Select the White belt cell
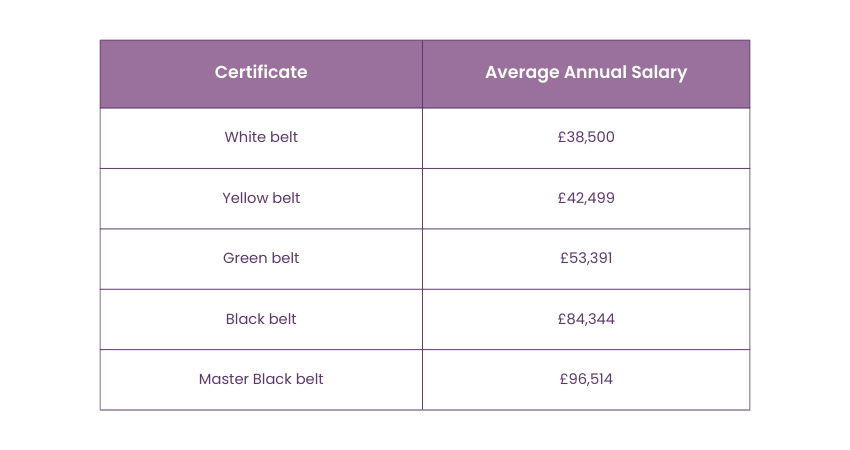The image size is (850, 450). click(x=261, y=137)
